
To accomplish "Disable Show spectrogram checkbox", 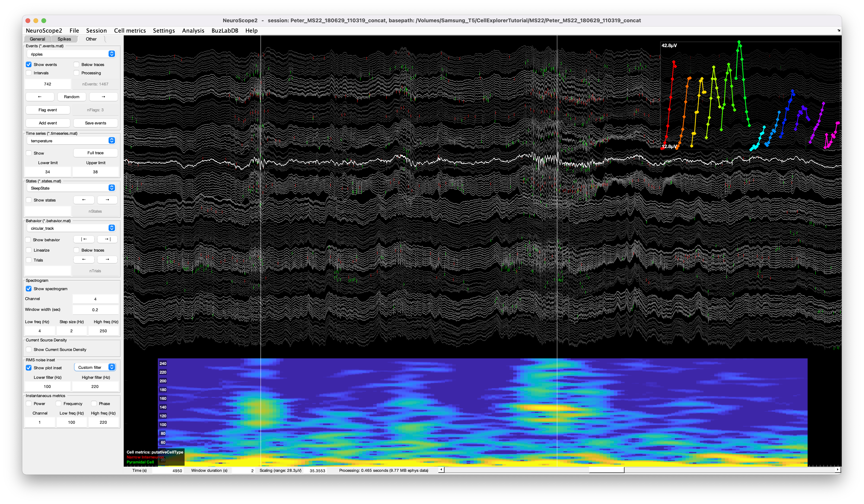I will 29,289.
